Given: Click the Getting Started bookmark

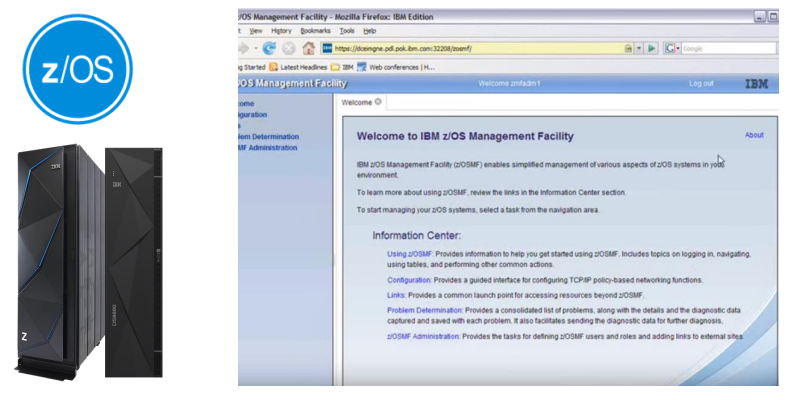Looking at the screenshot, I should click(252, 67).
